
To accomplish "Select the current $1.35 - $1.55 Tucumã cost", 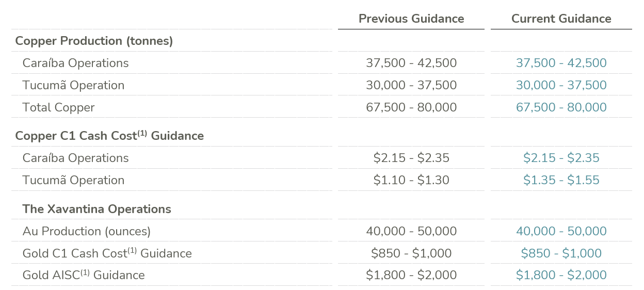I will pos(561,181).
